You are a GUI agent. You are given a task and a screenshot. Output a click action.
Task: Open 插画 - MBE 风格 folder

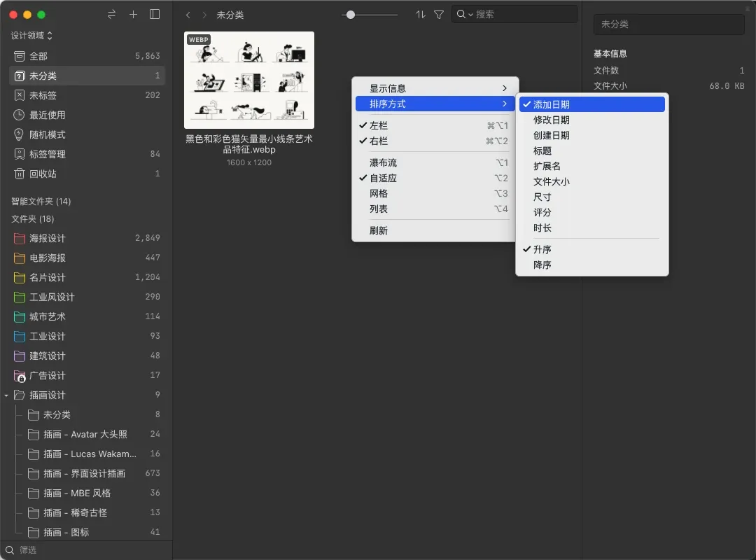[87, 493]
